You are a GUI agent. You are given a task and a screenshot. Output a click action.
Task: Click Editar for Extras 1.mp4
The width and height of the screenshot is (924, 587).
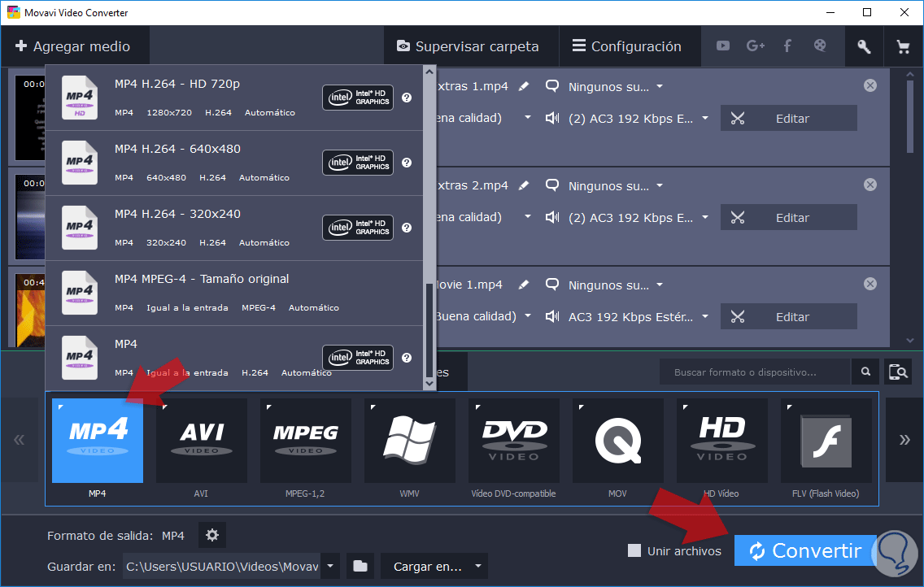(x=788, y=119)
